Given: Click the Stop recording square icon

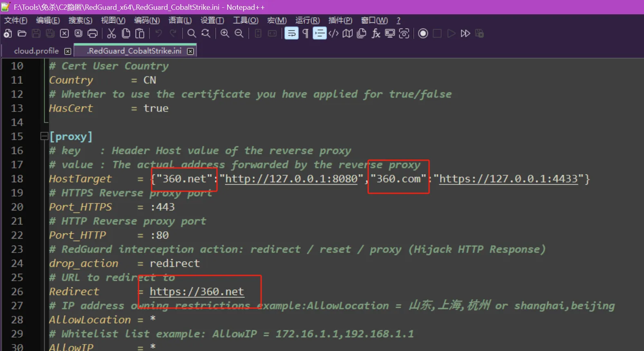Looking at the screenshot, I should click(x=437, y=34).
